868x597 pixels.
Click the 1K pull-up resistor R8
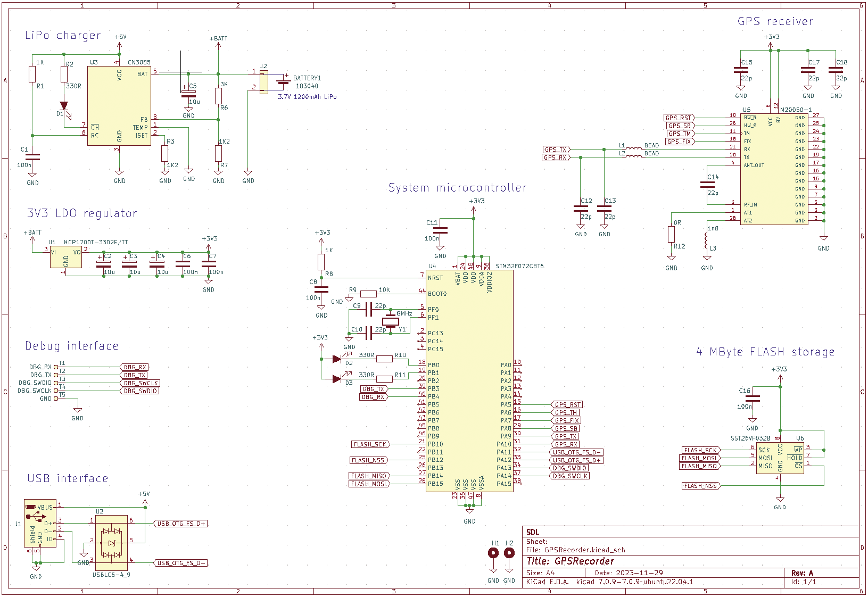tap(321, 262)
